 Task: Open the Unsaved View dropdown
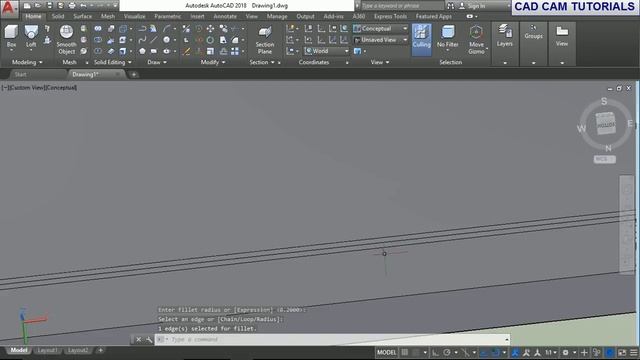(x=380, y=40)
